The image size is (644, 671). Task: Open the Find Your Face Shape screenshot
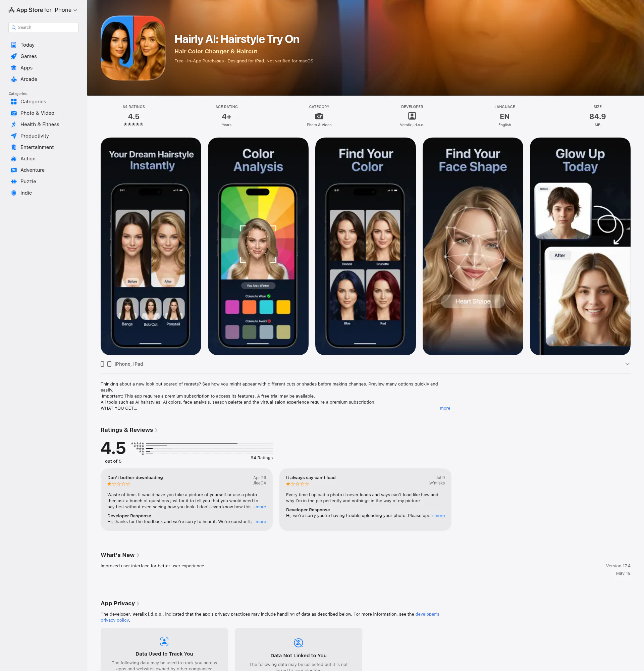click(473, 247)
